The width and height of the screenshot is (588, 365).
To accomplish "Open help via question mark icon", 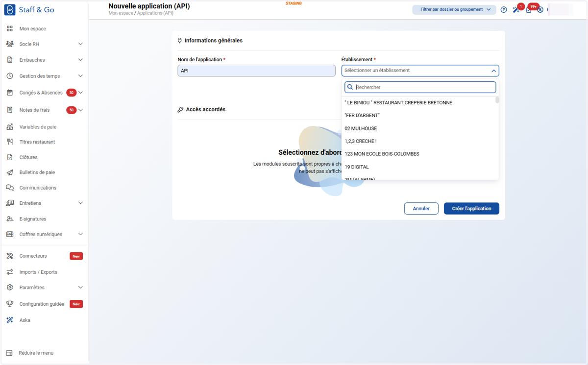I will point(504,10).
